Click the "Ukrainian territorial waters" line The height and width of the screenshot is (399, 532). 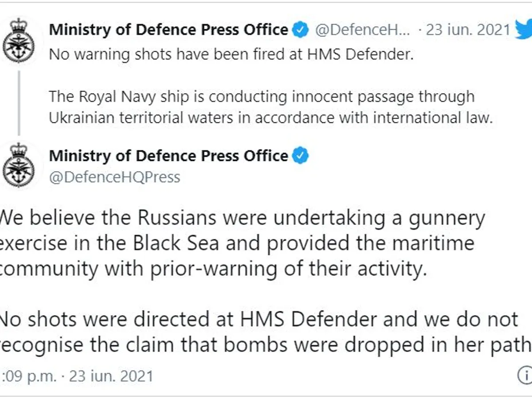270,117
